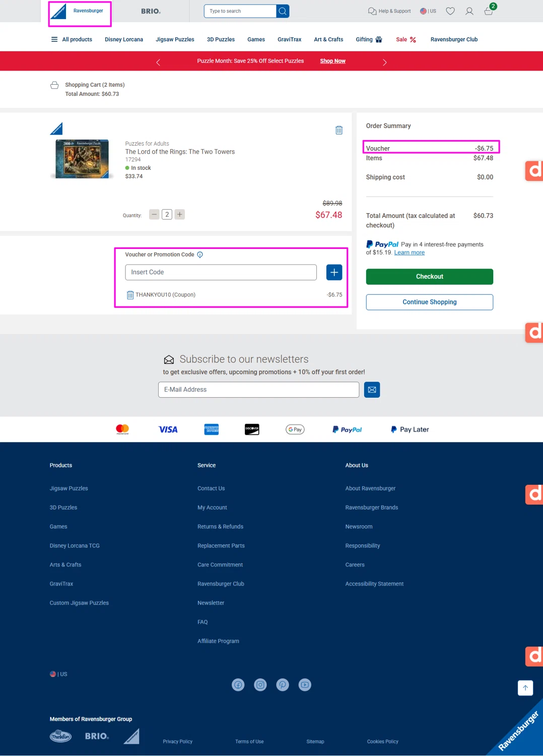Switch to the BRIO brand tab

[151, 11]
